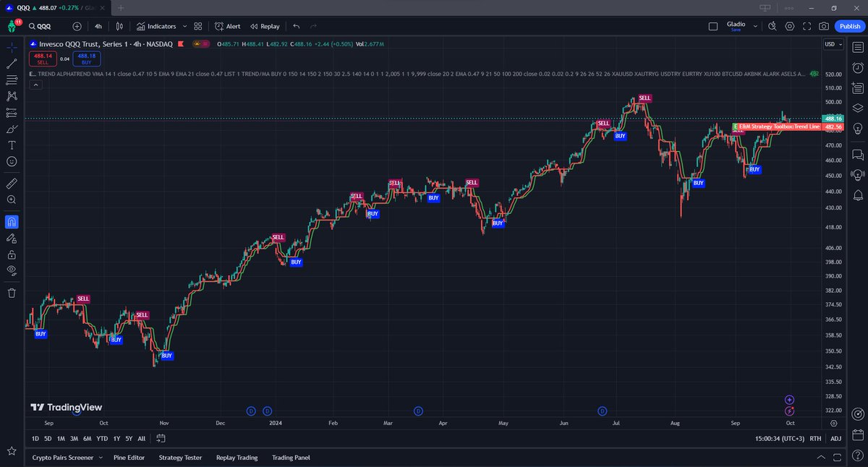Open the watchlist panel icon
The image size is (868, 467).
tap(858, 47)
